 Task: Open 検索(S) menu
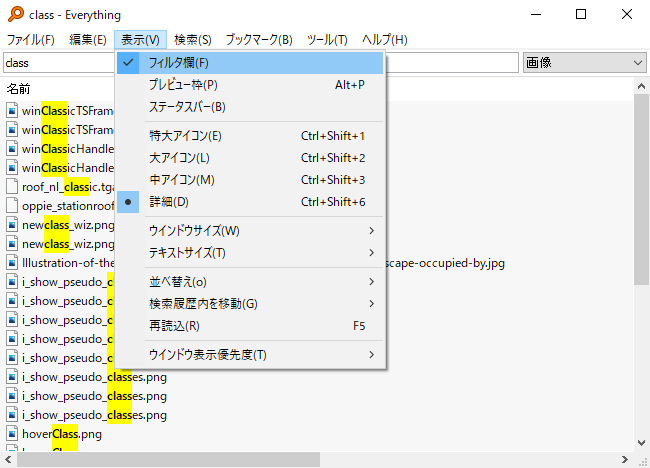193,40
